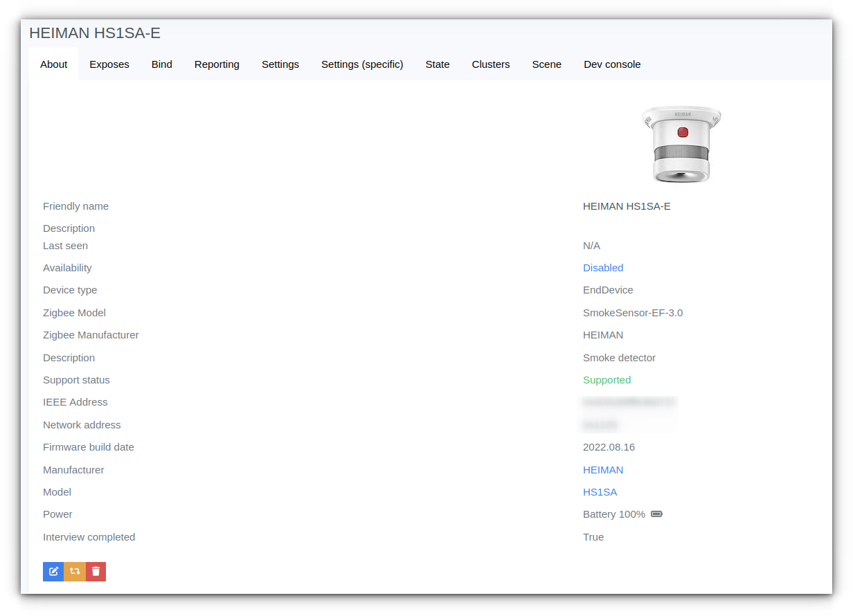Click the Network address label

click(82, 425)
